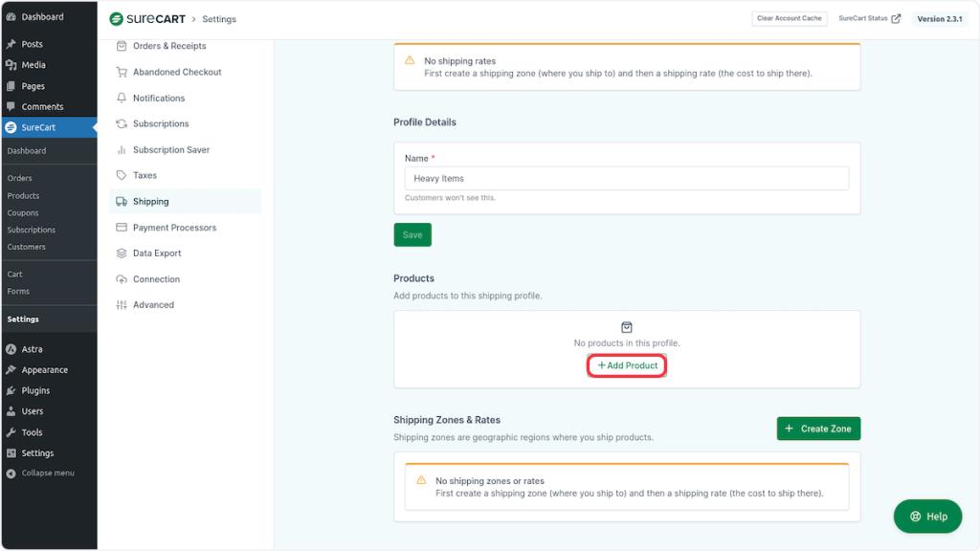
Task: Open Coupons in SureCart submenu
Action: [23, 213]
